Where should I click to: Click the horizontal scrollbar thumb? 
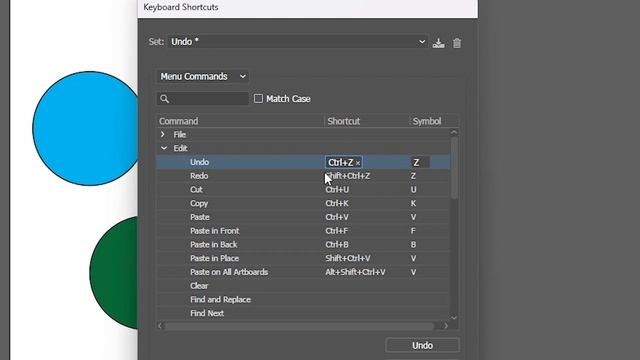pyautogui.click(x=299, y=326)
